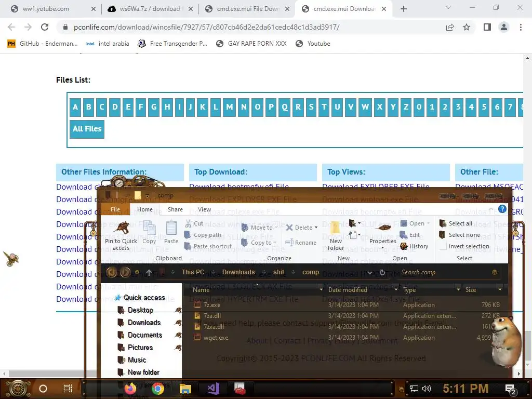Open the Chrome tab search chevron
The image size is (532, 399).
(x=448, y=7)
